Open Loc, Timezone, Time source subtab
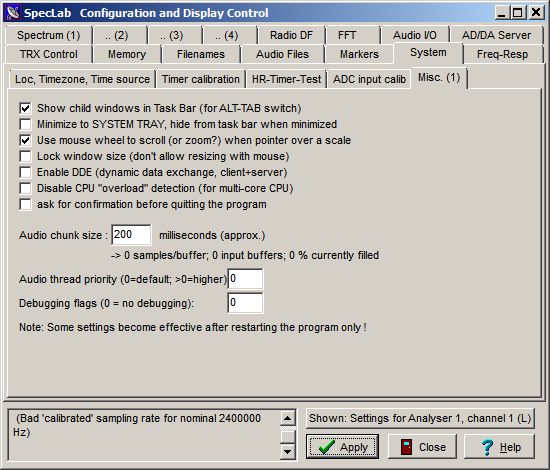 [x=82, y=79]
